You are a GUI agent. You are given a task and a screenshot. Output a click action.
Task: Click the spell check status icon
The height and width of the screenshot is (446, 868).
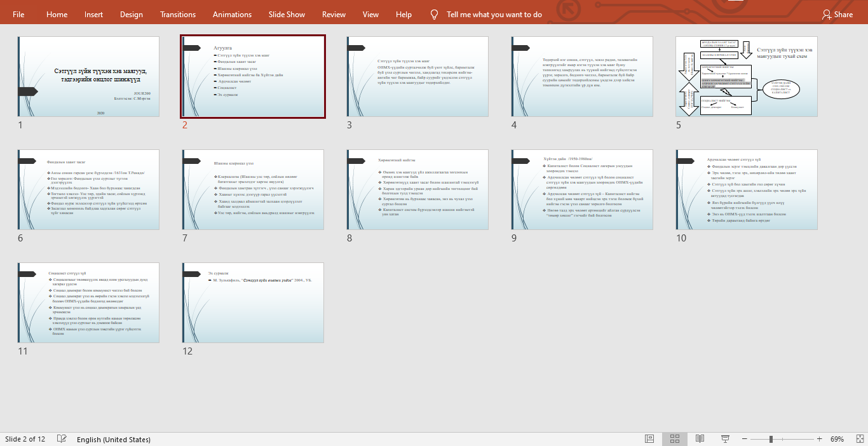[62, 439]
